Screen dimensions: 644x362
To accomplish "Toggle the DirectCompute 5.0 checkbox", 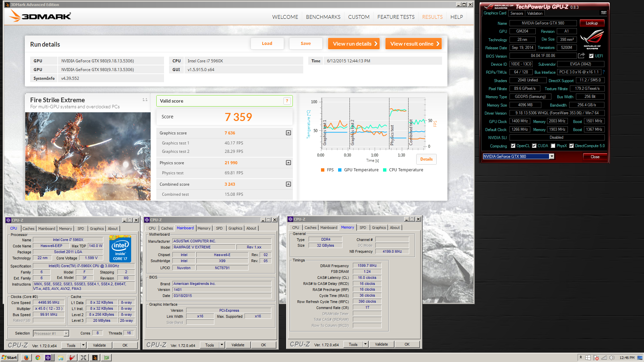I will [571, 146].
